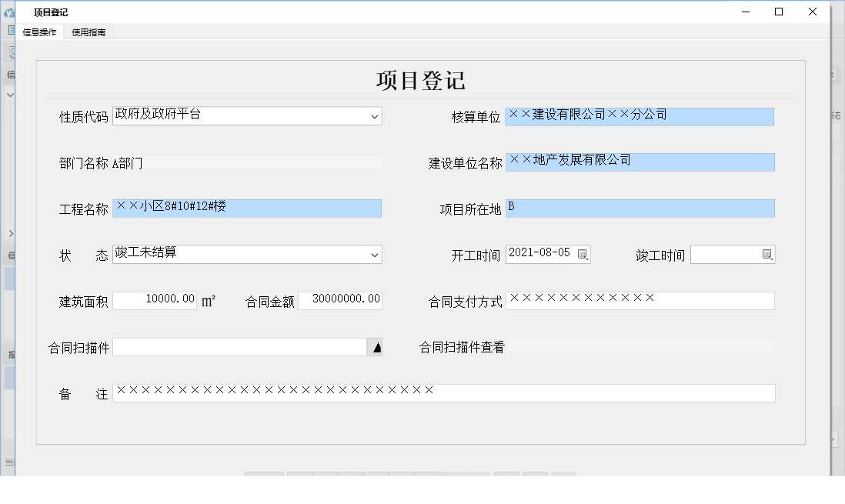The height and width of the screenshot is (504, 845).
Task: Click the small icon below the 信息操作 tab
Action: click(10, 30)
